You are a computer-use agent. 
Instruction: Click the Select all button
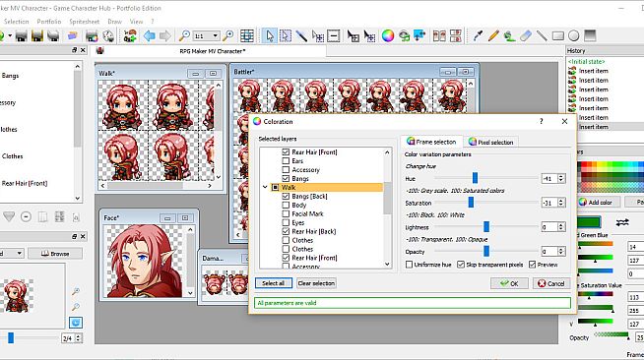(x=273, y=283)
